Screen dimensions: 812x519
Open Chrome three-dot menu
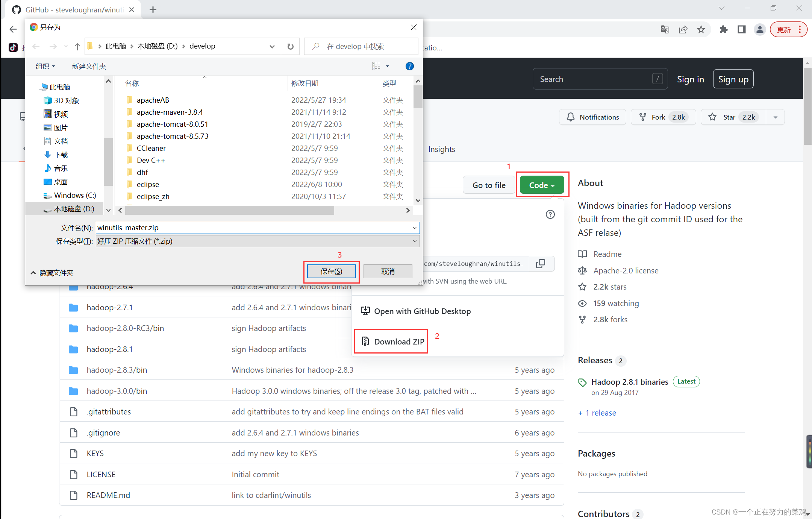800,29
